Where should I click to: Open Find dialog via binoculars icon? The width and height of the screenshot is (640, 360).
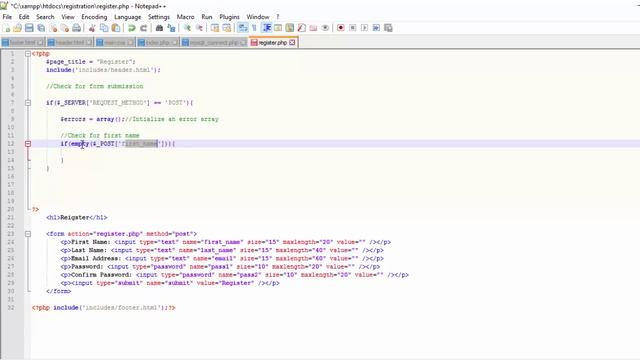tap(159, 28)
